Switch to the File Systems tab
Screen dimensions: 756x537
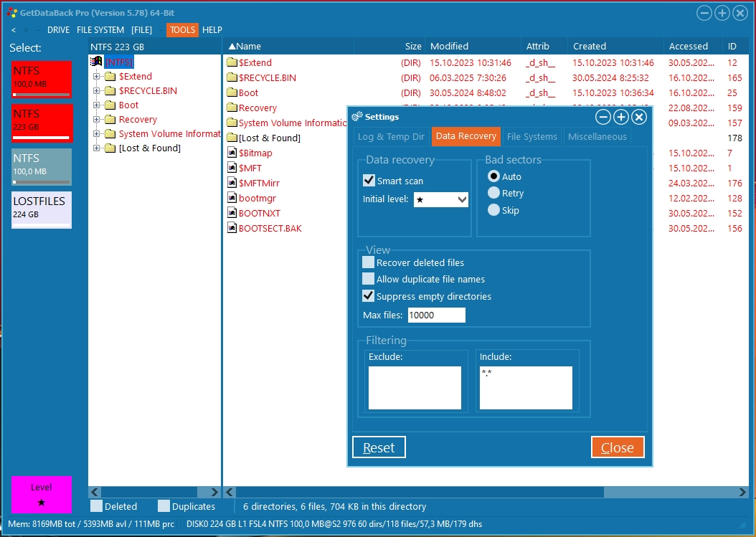coord(531,136)
